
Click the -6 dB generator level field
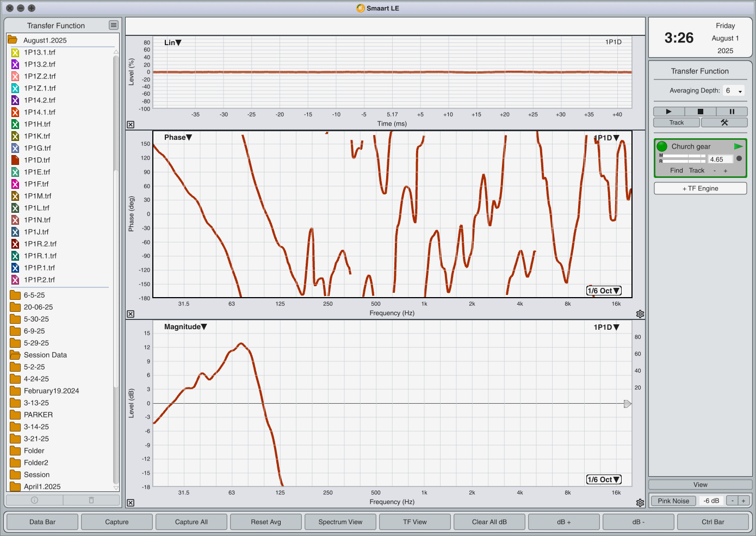click(711, 501)
